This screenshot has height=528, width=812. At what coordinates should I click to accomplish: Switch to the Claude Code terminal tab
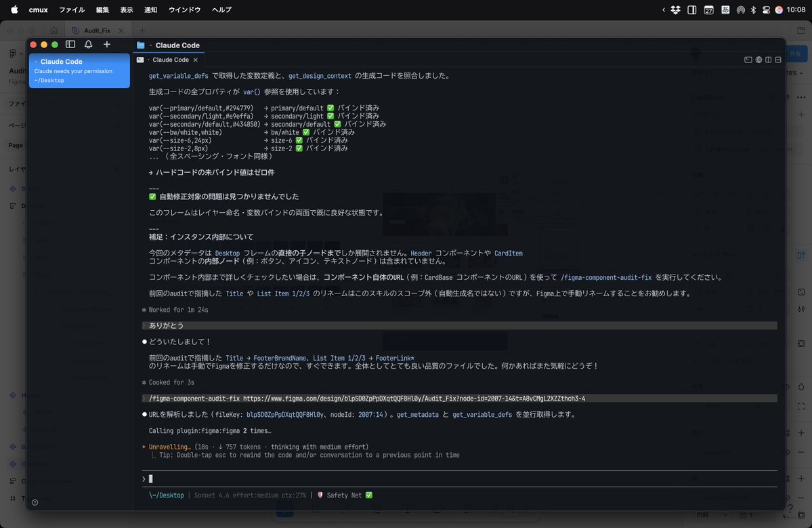click(x=170, y=60)
